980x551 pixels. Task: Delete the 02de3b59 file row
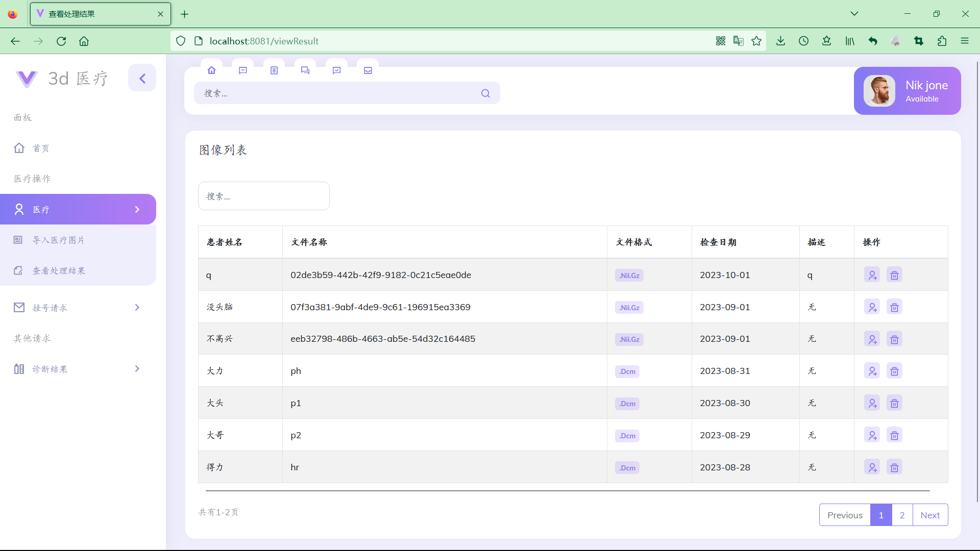(x=894, y=275)
